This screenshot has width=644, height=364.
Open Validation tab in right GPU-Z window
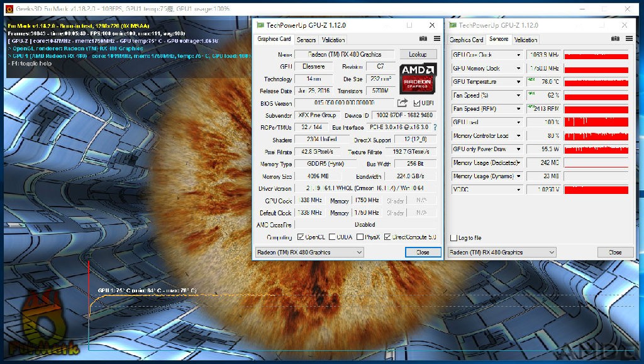(526, 40)
